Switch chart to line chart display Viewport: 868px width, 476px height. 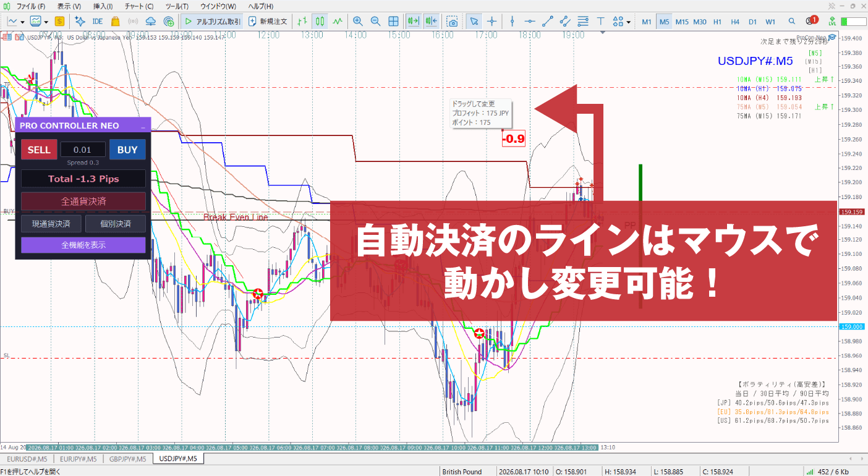338,21
